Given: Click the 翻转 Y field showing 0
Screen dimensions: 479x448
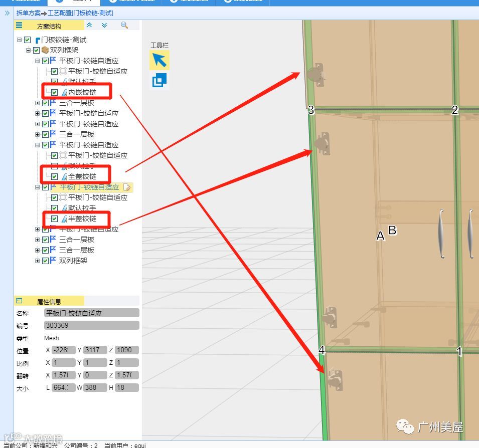Looking at the screenshot, I should pos(95,375).
